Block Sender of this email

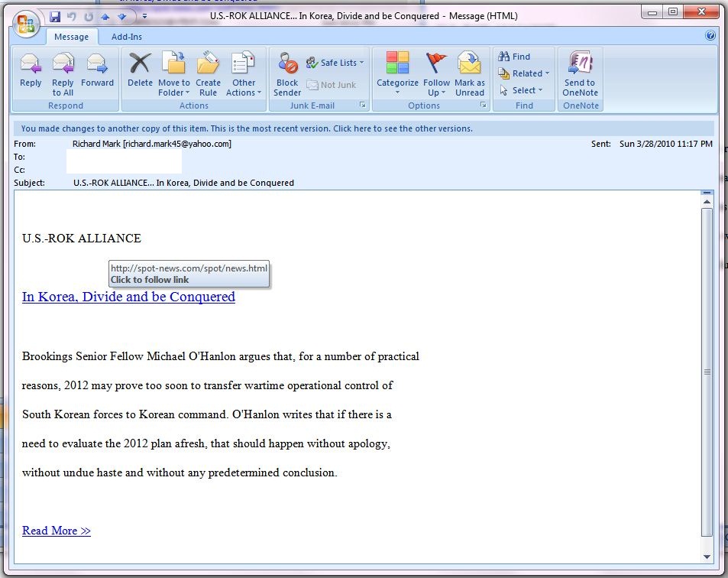click(x=287, y=74)
